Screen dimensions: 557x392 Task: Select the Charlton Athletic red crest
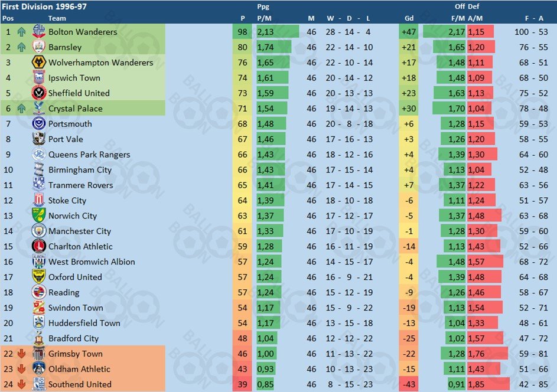click(x=39, y=246)
